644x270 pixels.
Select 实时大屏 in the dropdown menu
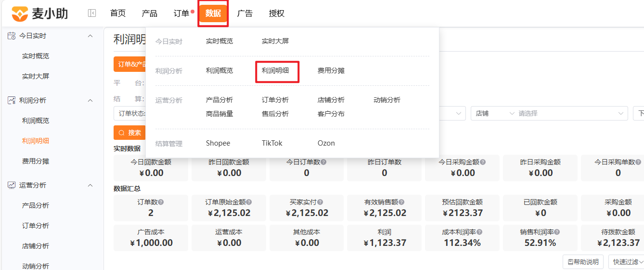(275, 41)
